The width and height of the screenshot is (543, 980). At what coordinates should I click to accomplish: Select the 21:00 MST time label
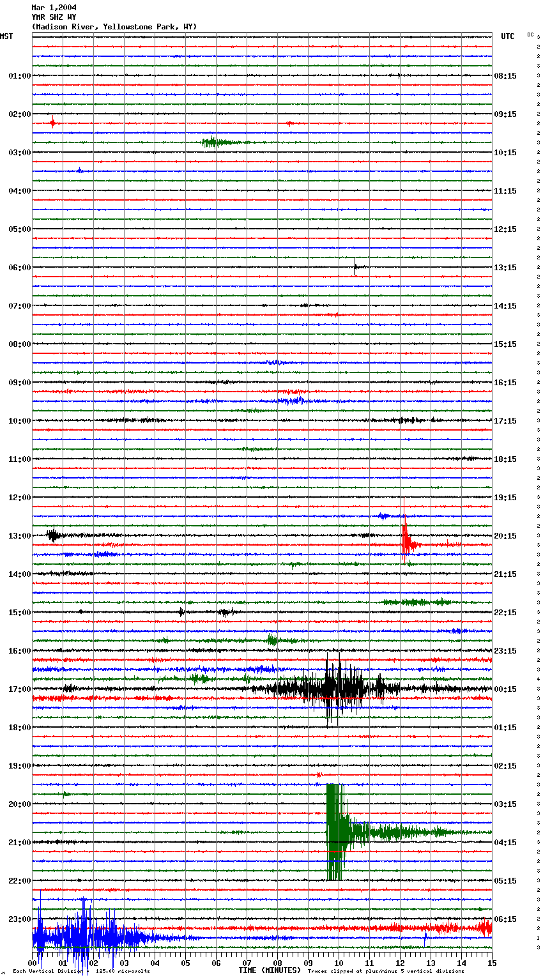point(20,843)
